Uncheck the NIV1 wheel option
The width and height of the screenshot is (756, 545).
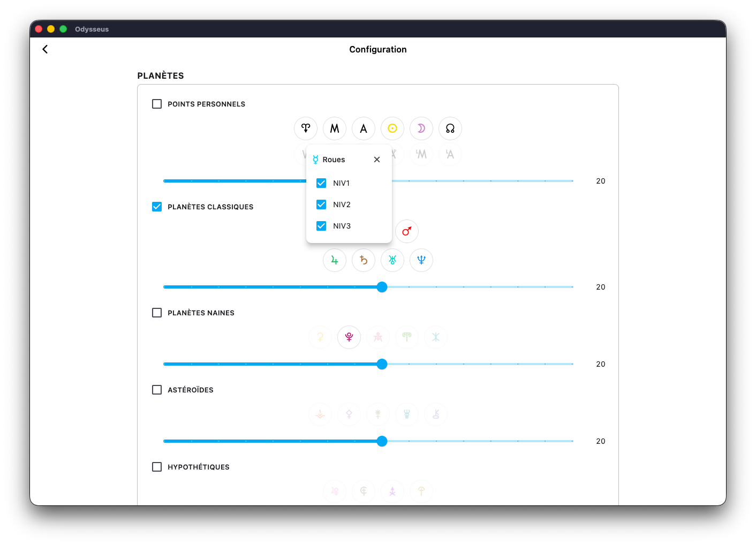click(x=321, y=183)
